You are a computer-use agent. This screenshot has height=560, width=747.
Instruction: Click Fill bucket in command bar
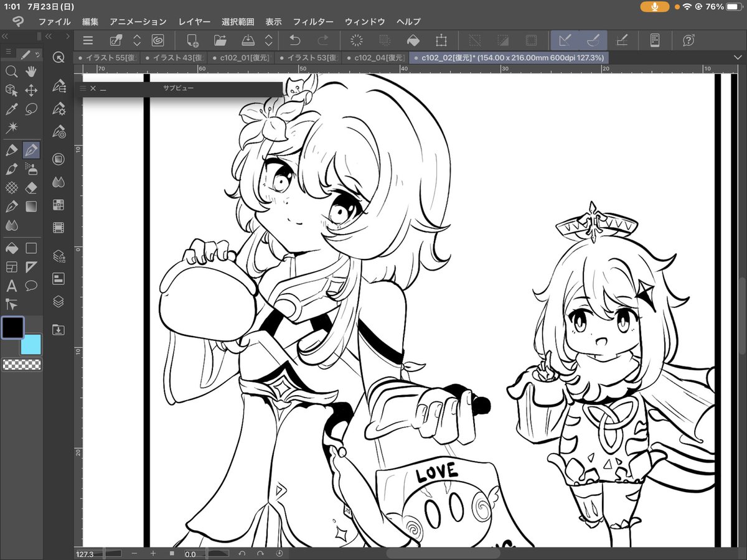(x=413, y=40)
